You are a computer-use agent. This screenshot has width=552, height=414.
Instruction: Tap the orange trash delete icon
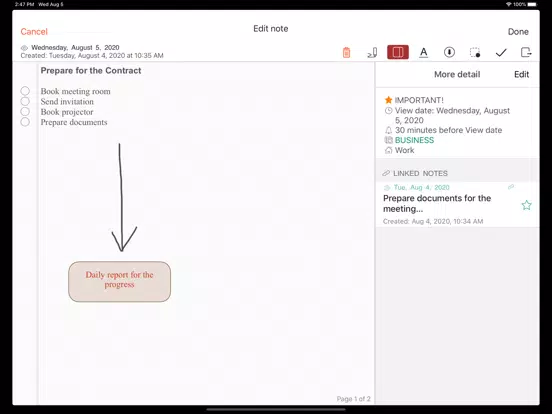click(x=346, y=52)
